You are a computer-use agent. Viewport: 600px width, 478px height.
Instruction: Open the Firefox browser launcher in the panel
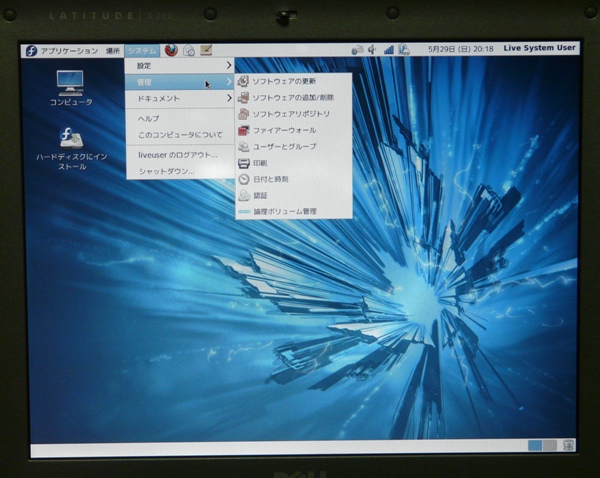(x=171, y=50)
